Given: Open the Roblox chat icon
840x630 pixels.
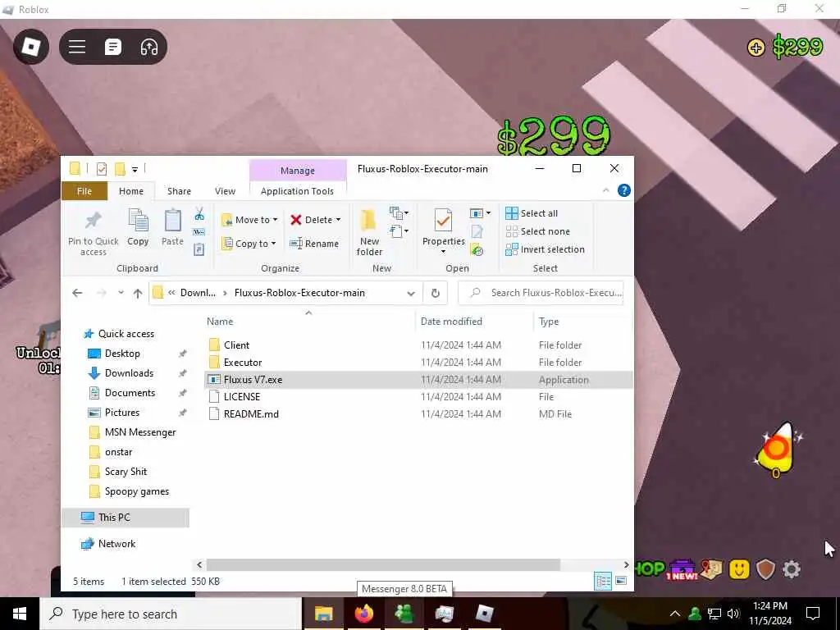Looking at the screenshot, I should pos(112,47).
